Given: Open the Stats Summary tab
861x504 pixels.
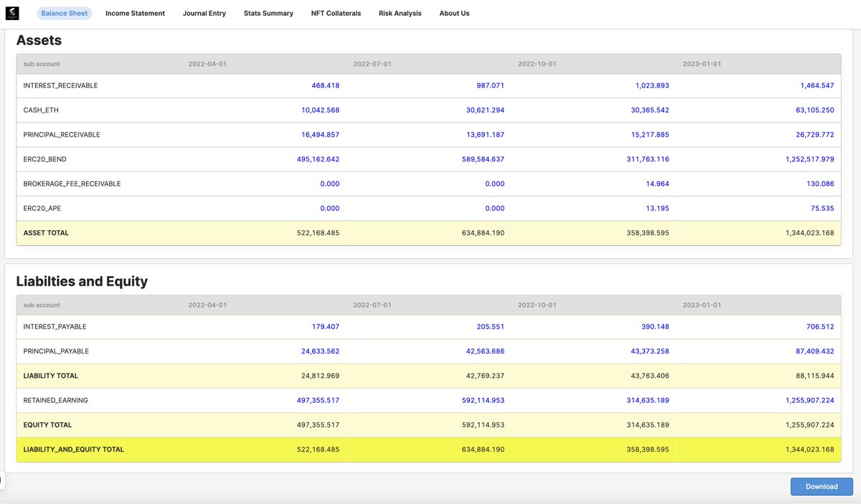Looking at the screenshot, I should click(268, 13).
